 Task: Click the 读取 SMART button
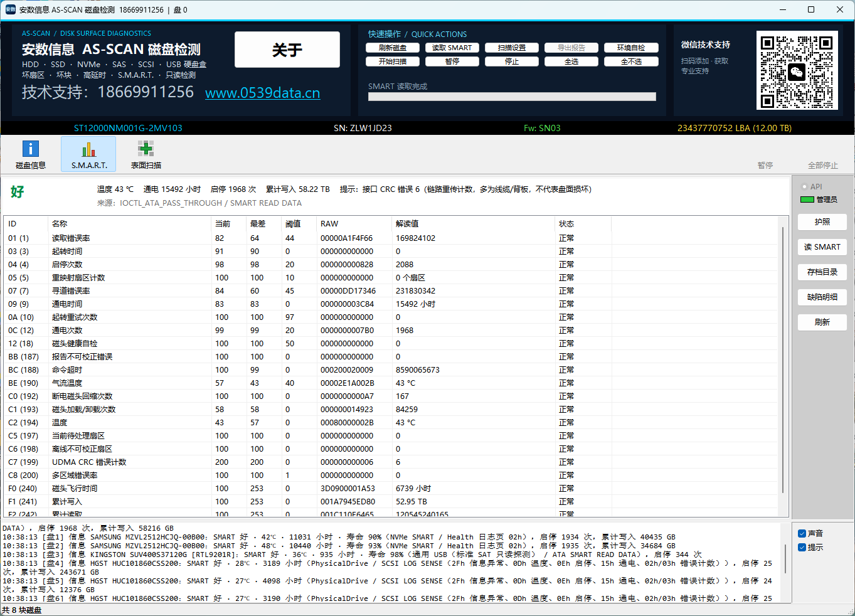(452, 48)
